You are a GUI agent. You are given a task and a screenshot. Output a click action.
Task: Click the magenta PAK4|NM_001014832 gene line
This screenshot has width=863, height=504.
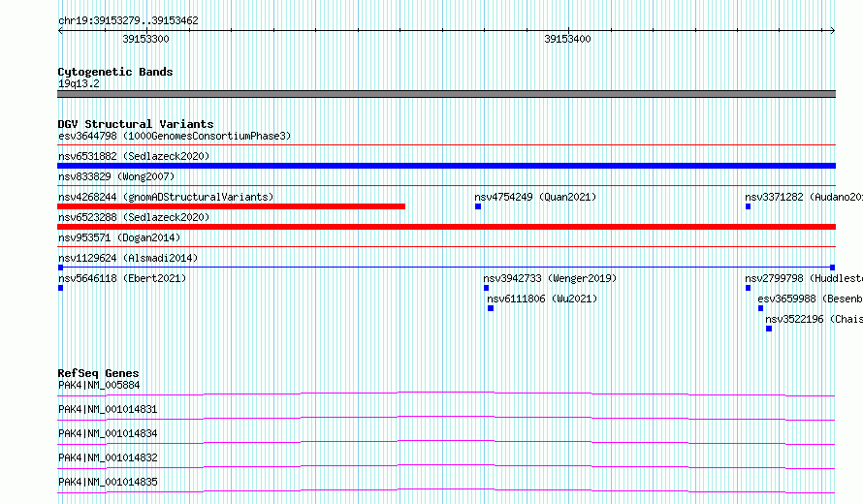(x=446, y=466)
